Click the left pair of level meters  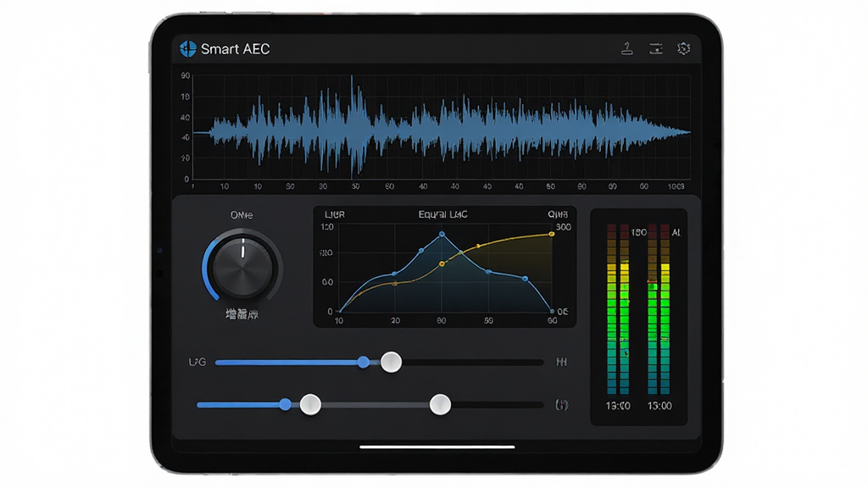[618, 308]
